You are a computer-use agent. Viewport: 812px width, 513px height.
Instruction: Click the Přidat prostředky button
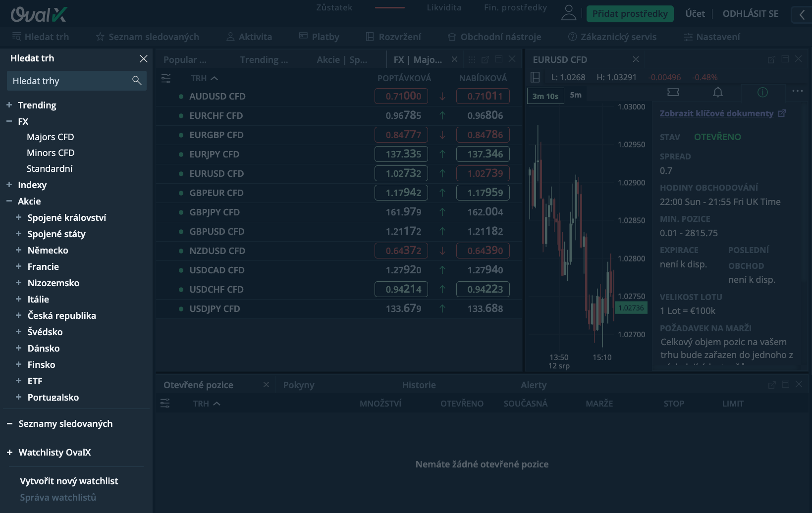tap(630, 14)
